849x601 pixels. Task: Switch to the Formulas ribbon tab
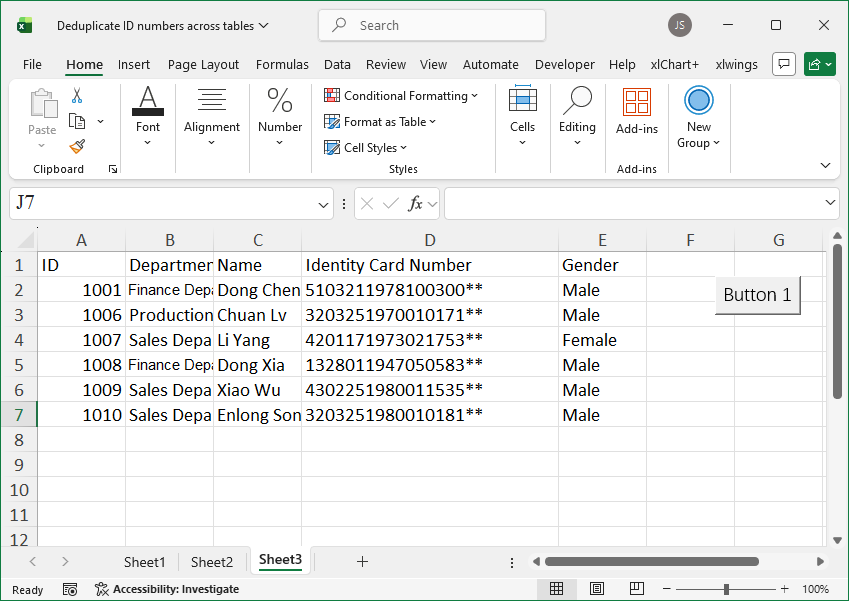click(282, 63)
